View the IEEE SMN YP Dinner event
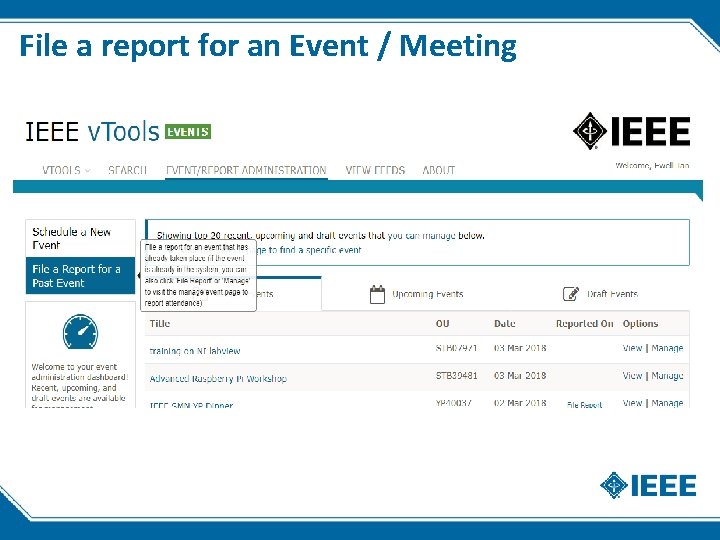 pos(632,403)
